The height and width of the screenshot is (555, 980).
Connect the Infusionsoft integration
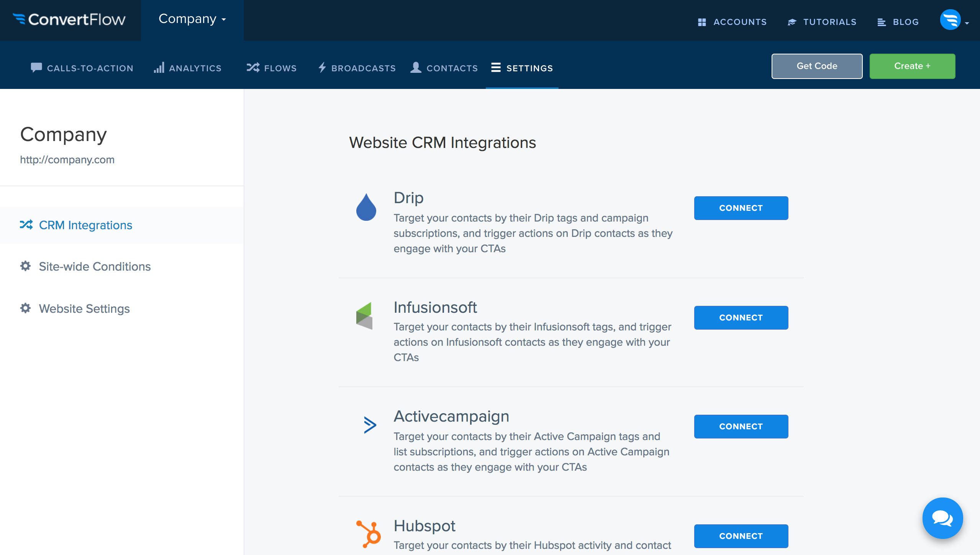(741, 318)
